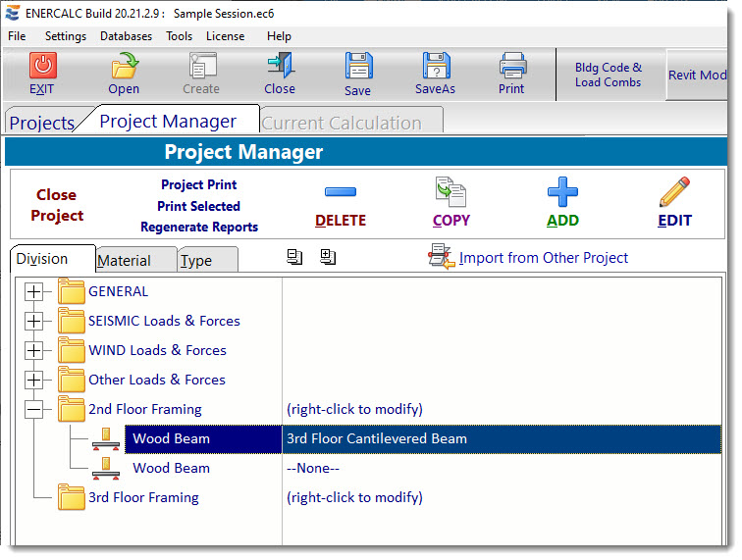Click the red EXIT power icon
742x560 pixels.
coord(42,67)
